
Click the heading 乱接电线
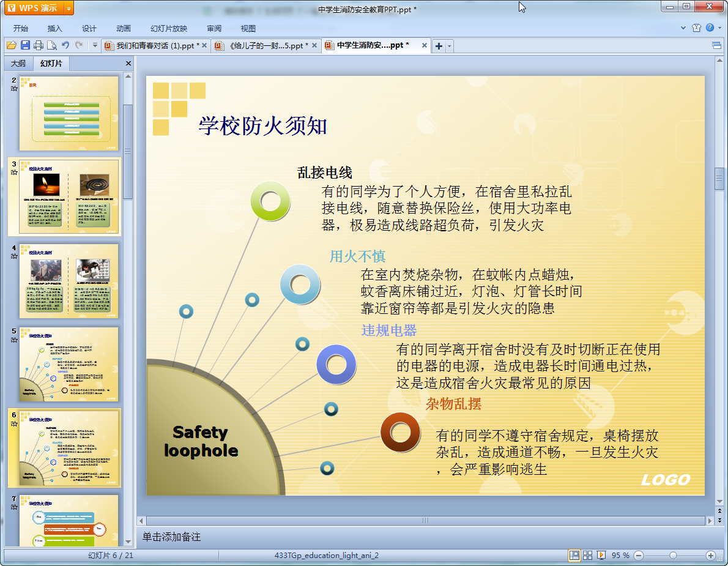coord(324,173)
